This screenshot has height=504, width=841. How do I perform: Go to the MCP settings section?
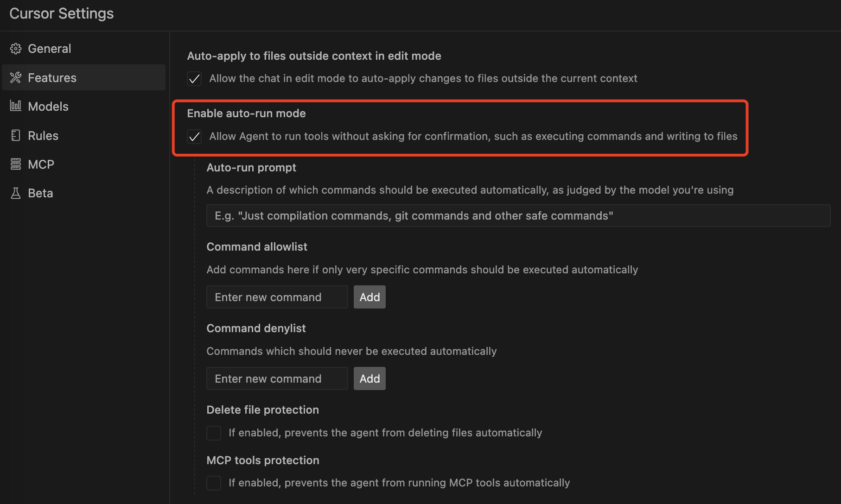coord(41,164)
